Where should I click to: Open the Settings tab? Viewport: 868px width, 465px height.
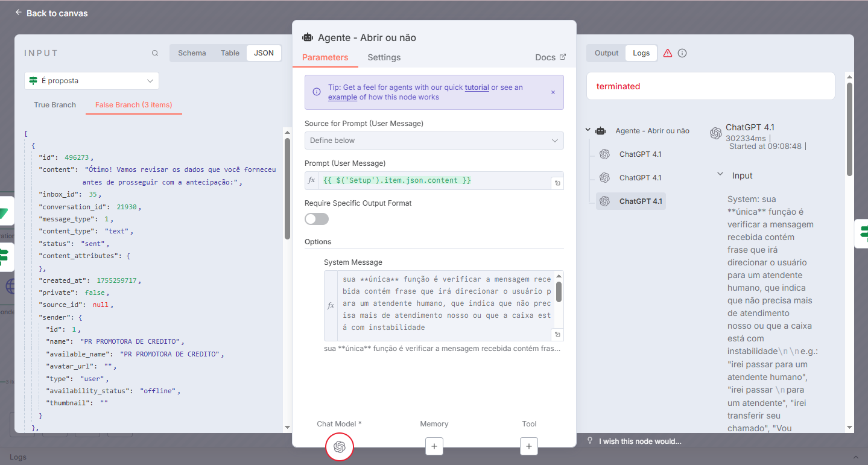(384, 57)
